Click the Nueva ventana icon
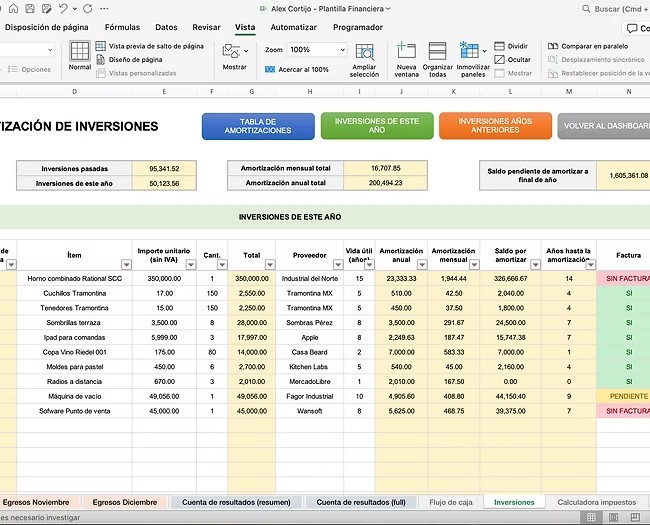Viewport: 650px width, 525px height. coord(406,52)
